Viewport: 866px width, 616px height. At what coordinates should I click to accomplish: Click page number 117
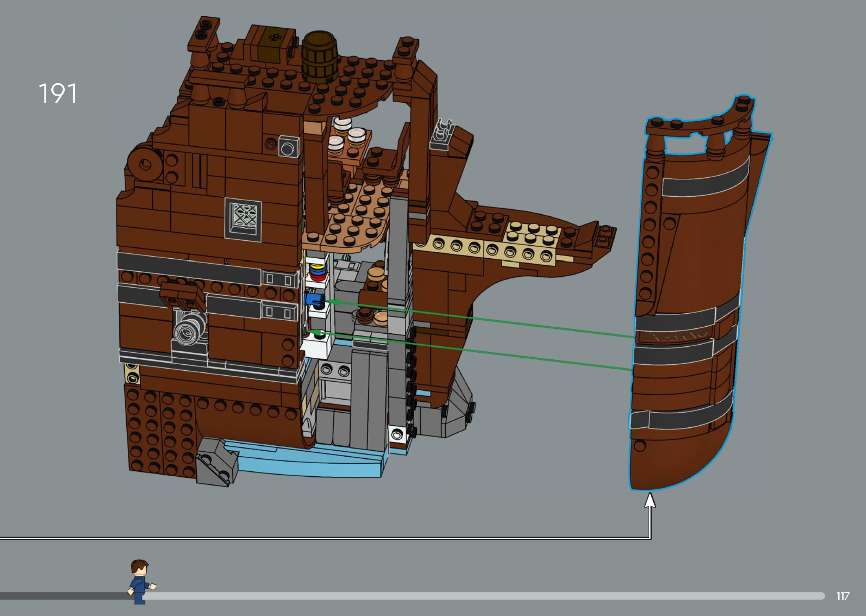coord(843,596)
